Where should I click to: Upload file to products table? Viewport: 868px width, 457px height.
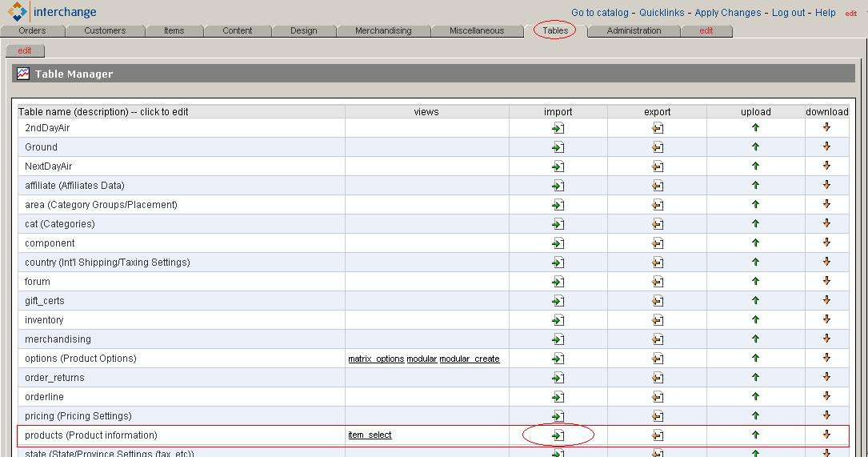click(755, 435)
